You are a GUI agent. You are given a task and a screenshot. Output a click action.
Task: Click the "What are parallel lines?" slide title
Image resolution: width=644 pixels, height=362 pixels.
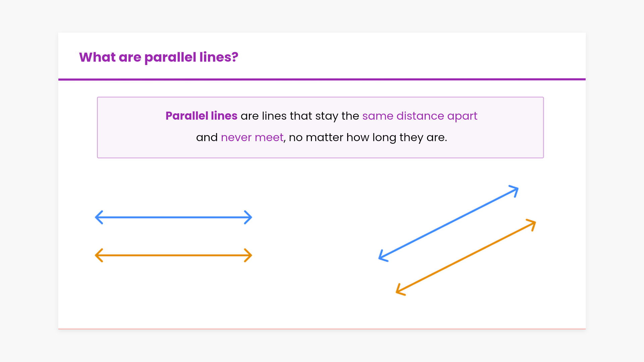tap(159, 57)
